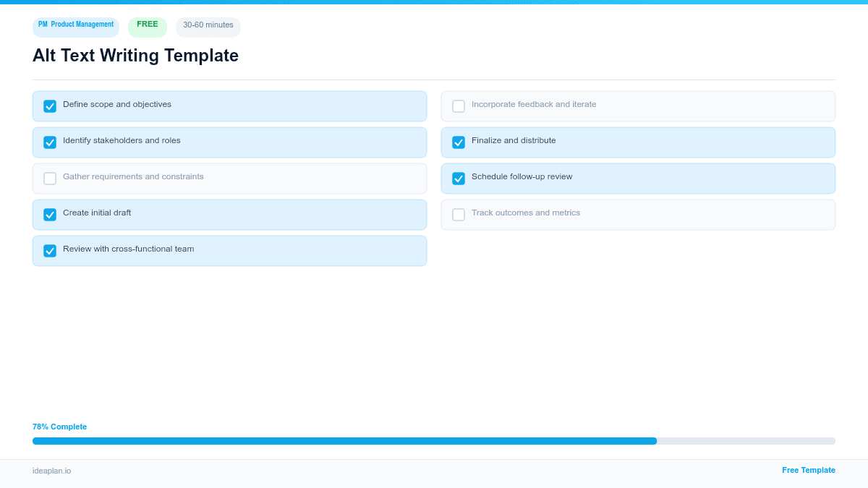Click the checkmark icon on "Finalize and distribute"
The height and width of the screenshot is (488, 868).
point(459,142)
